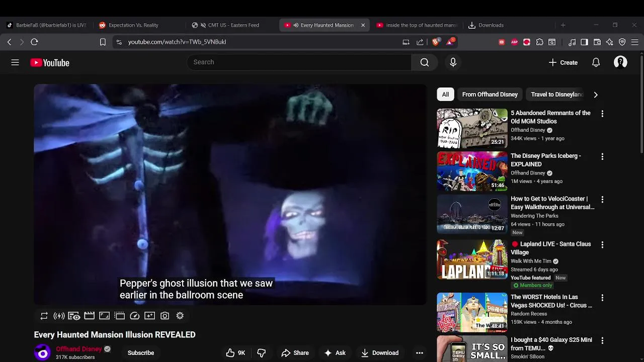
Task: Open Adblock Plus ABP extension
Action: [514, 42]
